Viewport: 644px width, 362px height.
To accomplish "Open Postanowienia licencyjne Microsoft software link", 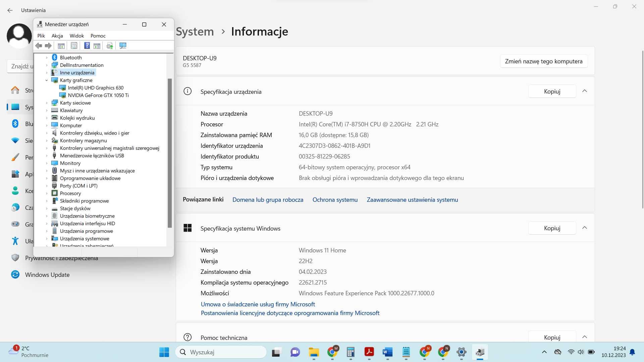I will (x=290, y=313).
